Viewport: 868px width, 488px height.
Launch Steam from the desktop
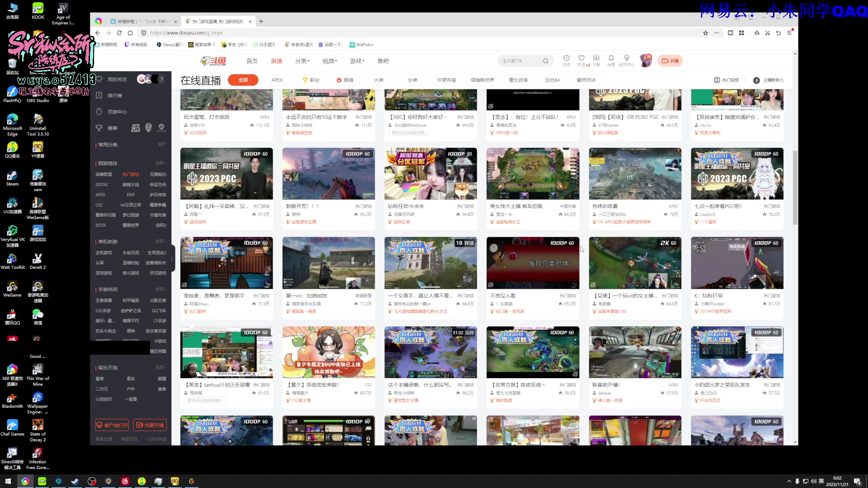pyautogui.click(x=12, y=178)
